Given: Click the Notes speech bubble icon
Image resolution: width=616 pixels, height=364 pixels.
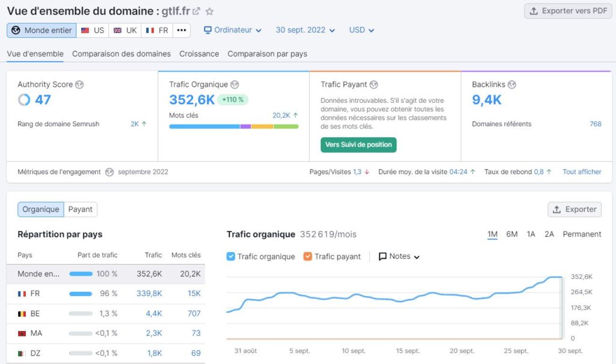Looking at the screenshot, I should pos(382,257).
